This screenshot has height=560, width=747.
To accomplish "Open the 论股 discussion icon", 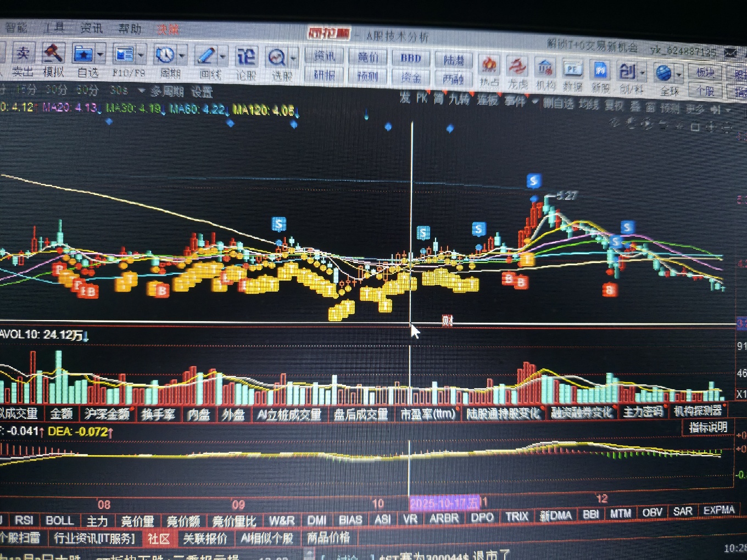I will point(246,56).
